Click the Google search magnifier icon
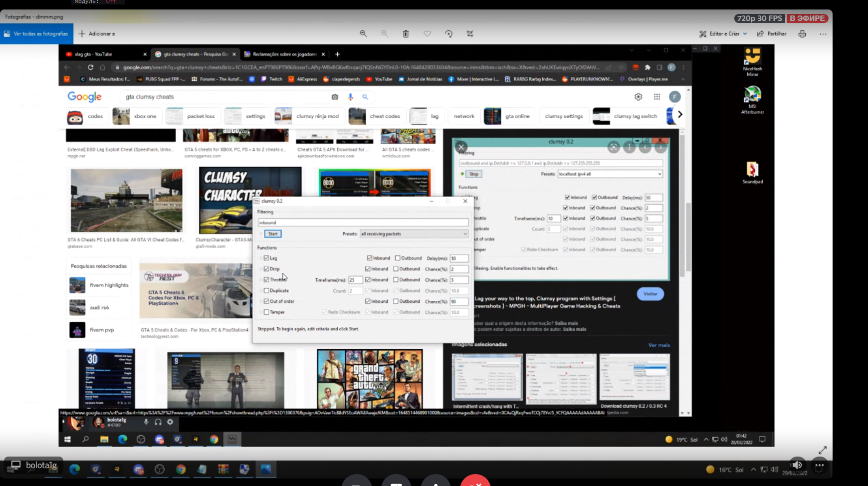 tap(365, 97)
